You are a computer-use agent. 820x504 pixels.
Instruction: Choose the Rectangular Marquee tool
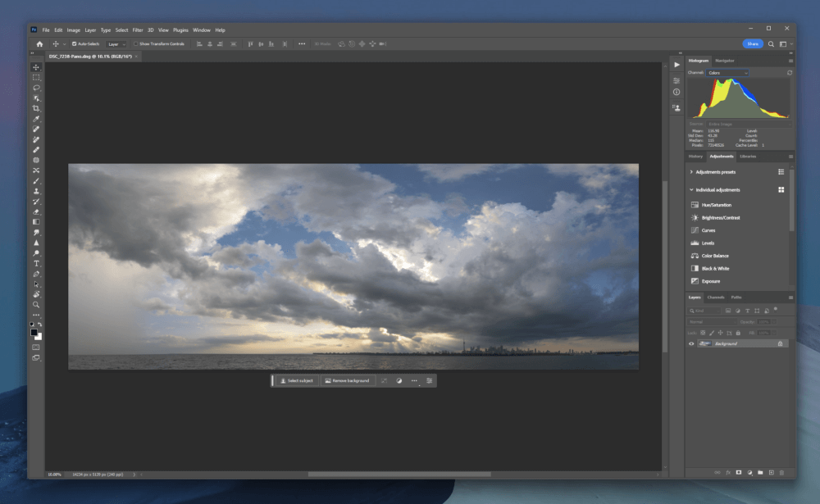pyautogui.click(x=36, y=77)
